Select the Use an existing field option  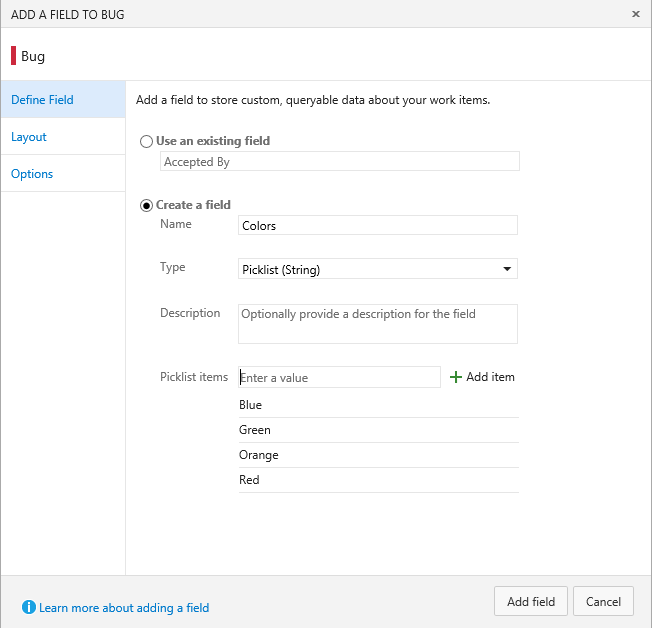[147, 142]
